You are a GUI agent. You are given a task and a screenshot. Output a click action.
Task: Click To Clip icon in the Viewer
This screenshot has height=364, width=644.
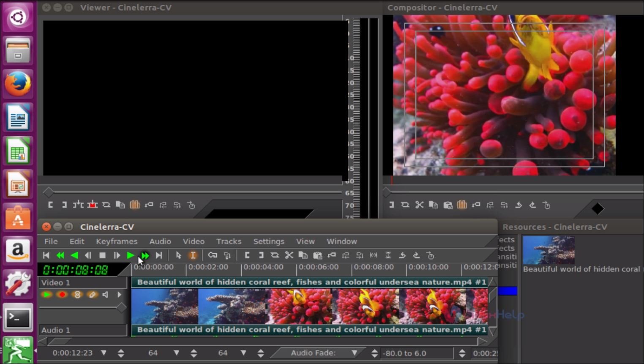coord(106,205)
